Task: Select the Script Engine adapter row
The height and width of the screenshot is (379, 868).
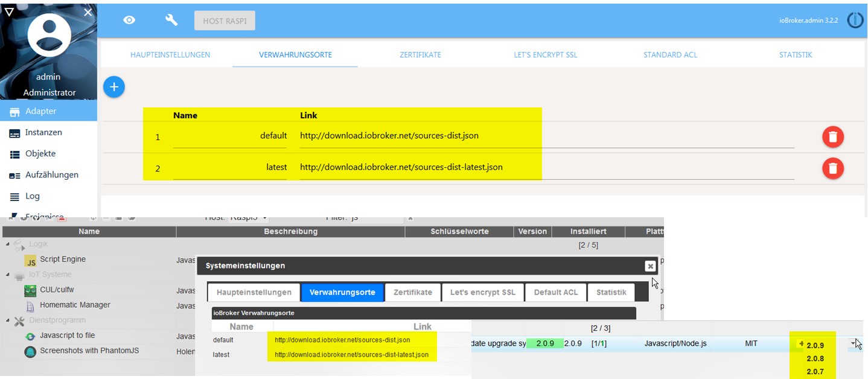Action: [x=63, y=260]
